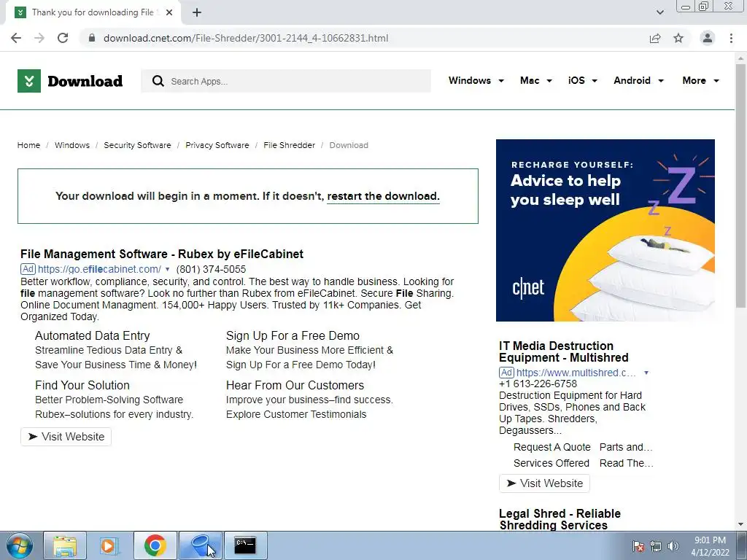Expand the iOS menu dropdown
Image resolution: width=747 pixels, height=560 pixels.
tap(583, 80)
